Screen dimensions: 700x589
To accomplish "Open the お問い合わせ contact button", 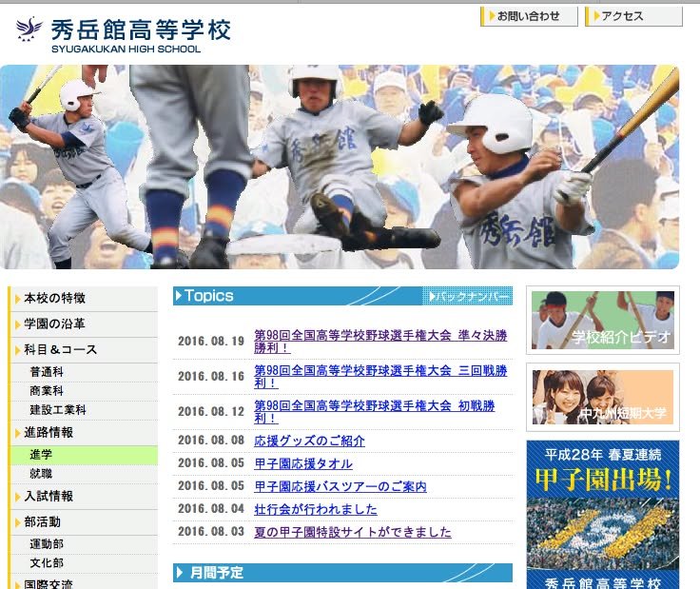I will (x=529, y=16).
